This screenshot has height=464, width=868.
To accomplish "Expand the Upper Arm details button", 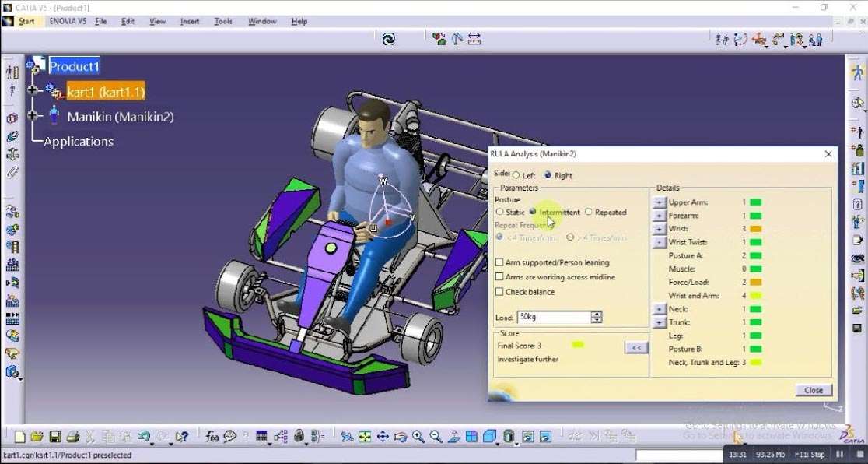I will click(659, 202).
